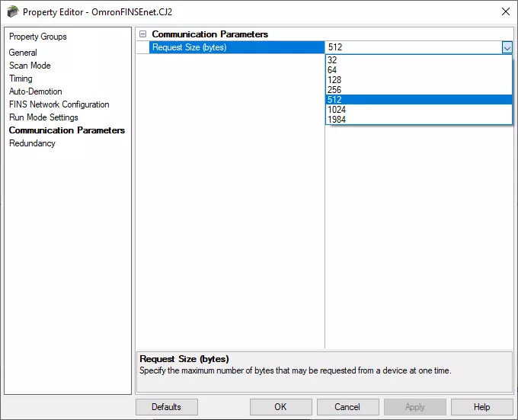Open the Auto-Demotion property group
Screen dimensions: 518x420
point(35,91)
